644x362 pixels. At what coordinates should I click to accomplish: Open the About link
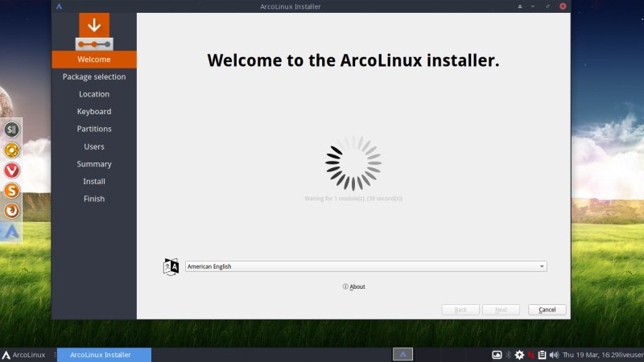pyautogui.click(x=353, y=286)
